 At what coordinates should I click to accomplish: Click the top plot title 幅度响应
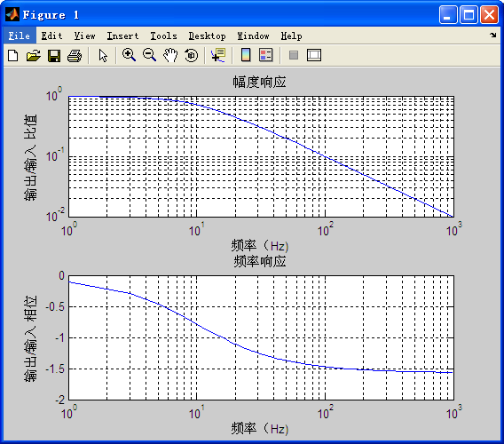coord(259,82)
